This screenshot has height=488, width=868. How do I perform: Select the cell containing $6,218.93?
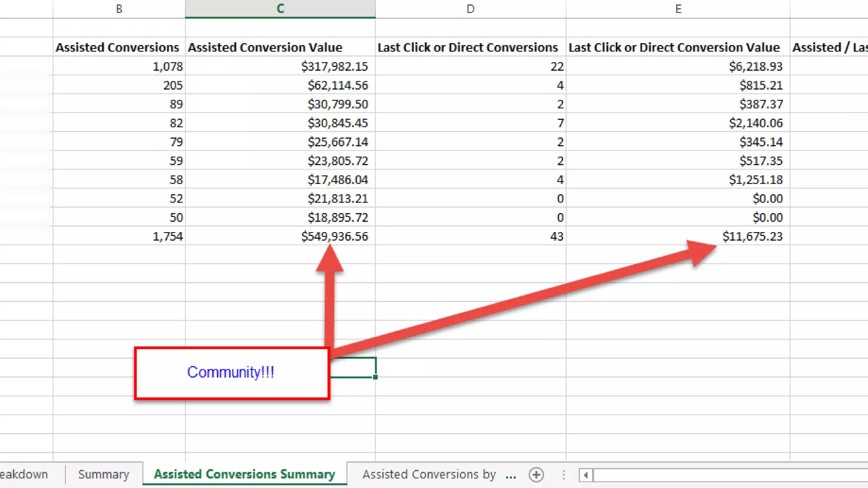pyautogui.click(x=756, y=67)
